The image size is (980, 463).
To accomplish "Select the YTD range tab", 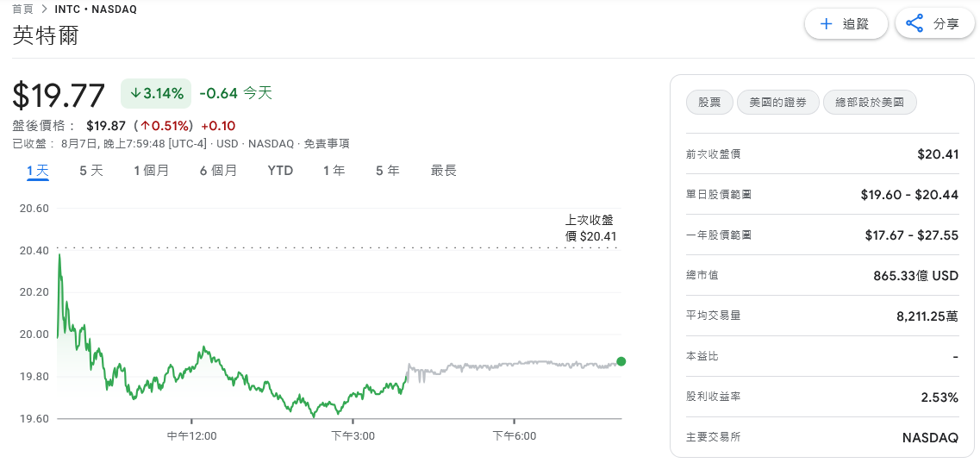I will (280, 171).
